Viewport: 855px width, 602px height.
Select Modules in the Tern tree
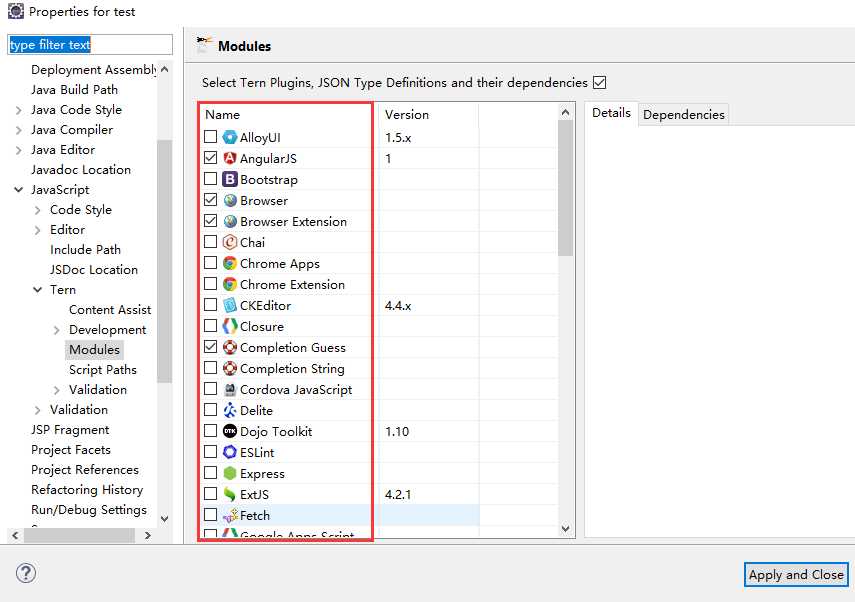[94, 350]
